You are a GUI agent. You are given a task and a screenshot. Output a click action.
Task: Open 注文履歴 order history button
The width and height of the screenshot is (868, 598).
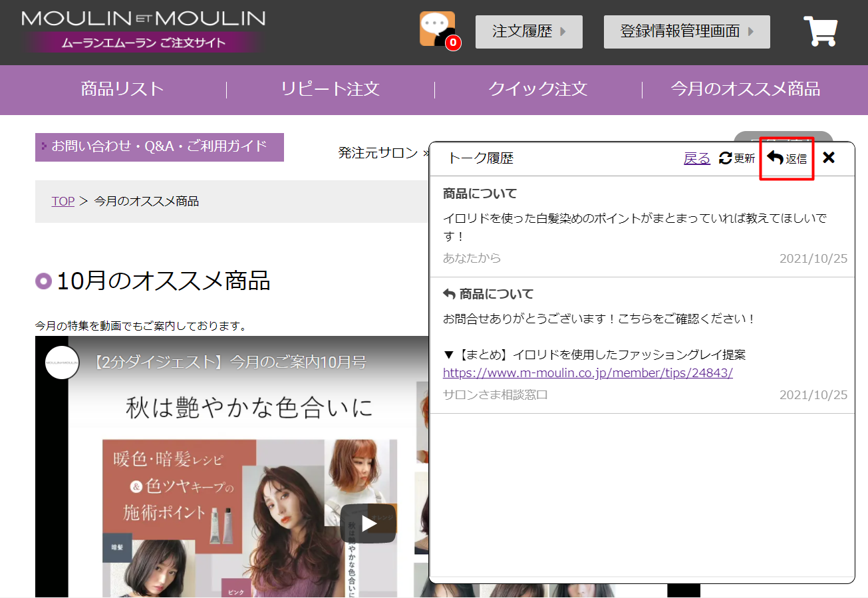click(x=529, y=32)
